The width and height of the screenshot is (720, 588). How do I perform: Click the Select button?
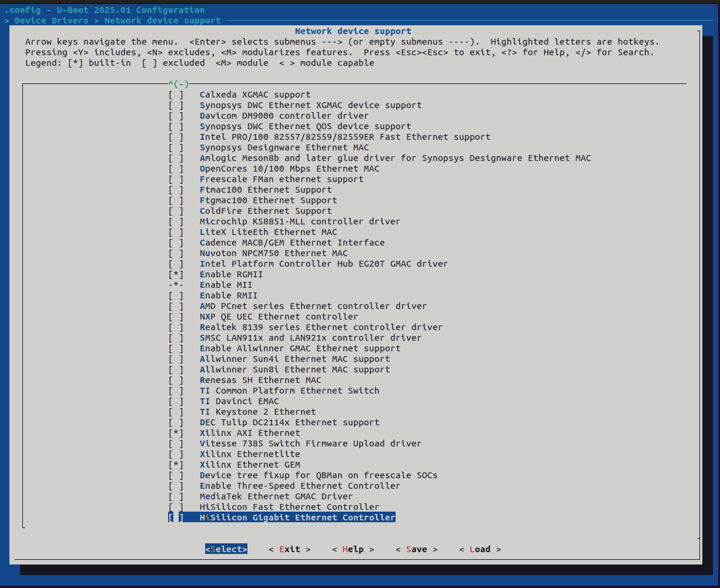click(226, 549)
